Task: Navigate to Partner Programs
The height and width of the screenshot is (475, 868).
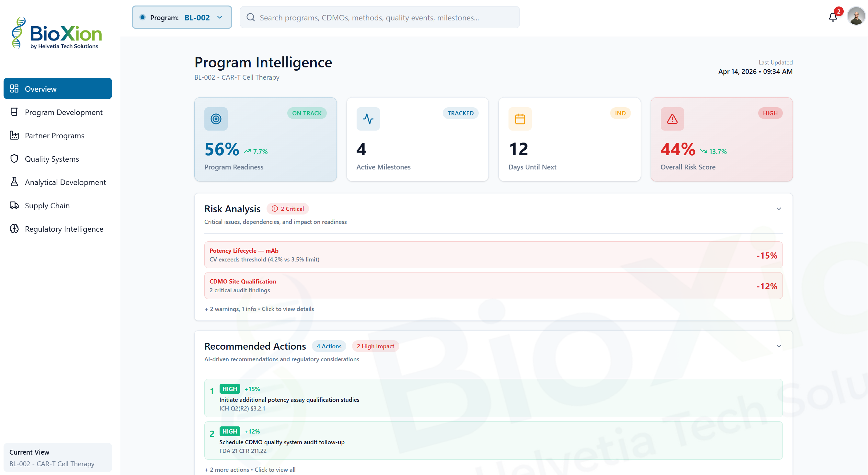Action: (58, 135)
